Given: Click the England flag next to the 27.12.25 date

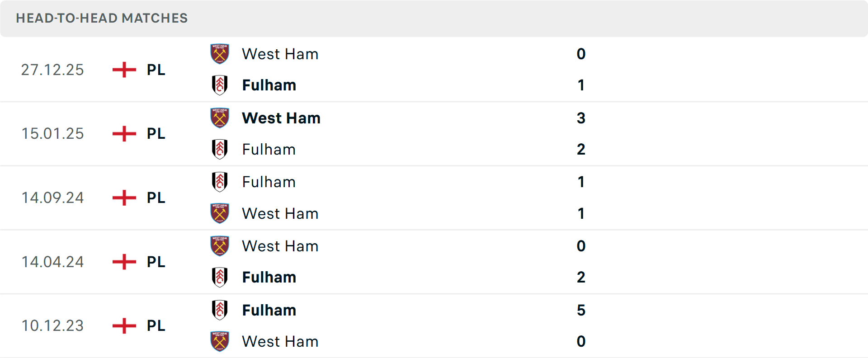Looking at the screenshot, I should 123,70.
